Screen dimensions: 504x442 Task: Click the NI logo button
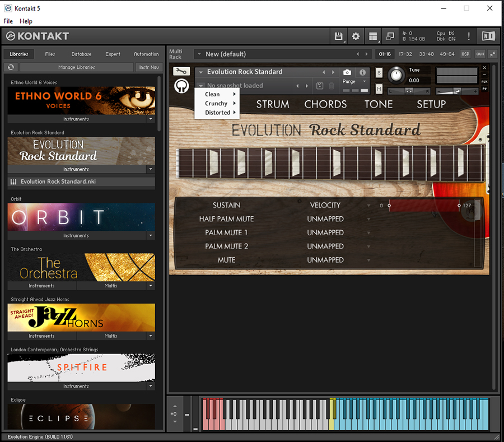pos(488,36)
